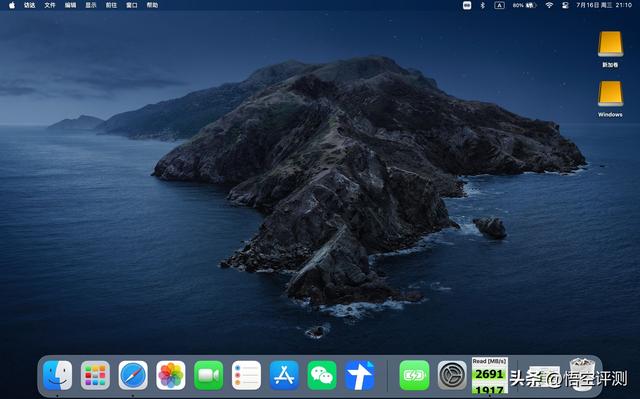Open the gray disk utility Dock icon
Screen dimensions: 640x399
[x=452, y=375]
